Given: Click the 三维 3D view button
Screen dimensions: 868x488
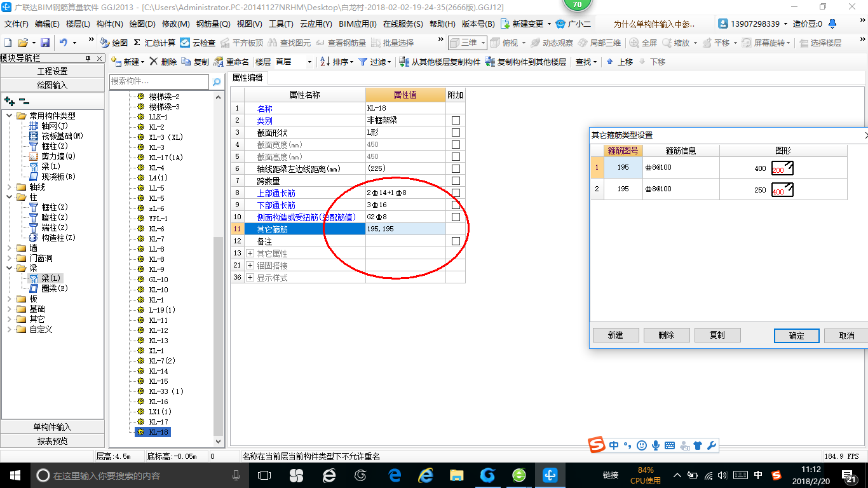Looking at the screenshot, I should pyautogui.click(x=463, y=43).
